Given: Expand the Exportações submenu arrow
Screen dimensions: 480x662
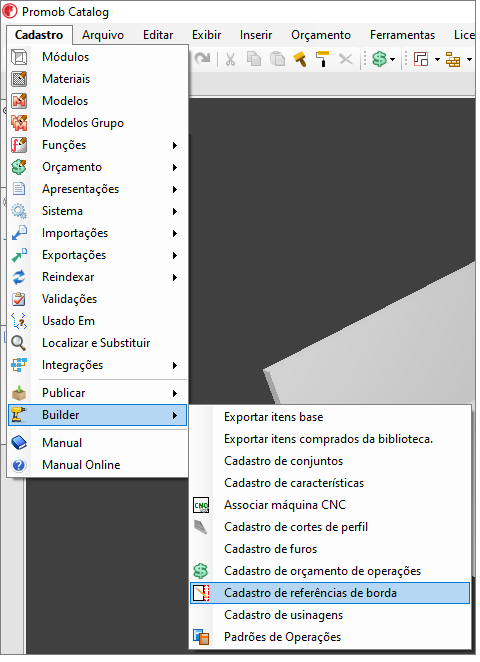Looking at the screenshot, I should coord(175,255).
